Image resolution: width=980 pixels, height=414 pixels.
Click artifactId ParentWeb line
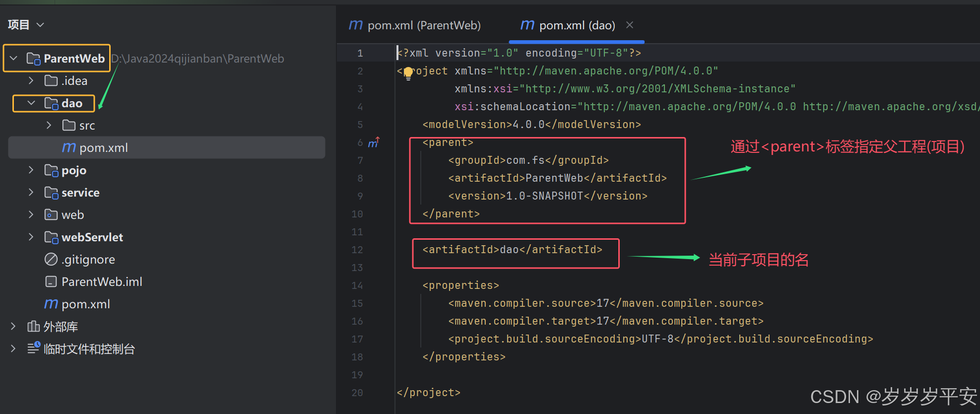click(x=557, y=178)
